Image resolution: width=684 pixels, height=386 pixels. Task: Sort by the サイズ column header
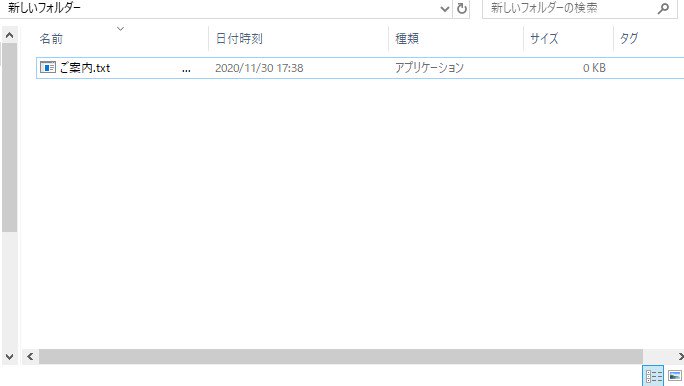[x=544, y=39]
